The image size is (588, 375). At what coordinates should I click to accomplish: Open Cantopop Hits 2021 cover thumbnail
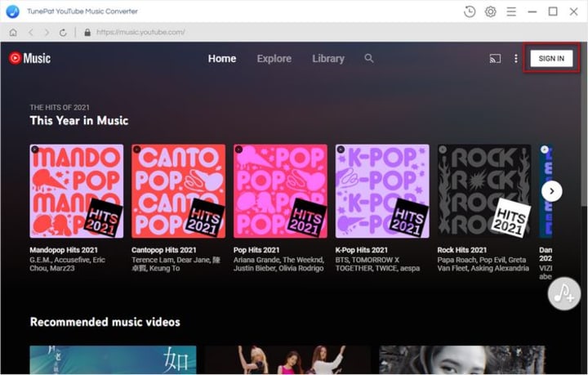tap(179, 191)
